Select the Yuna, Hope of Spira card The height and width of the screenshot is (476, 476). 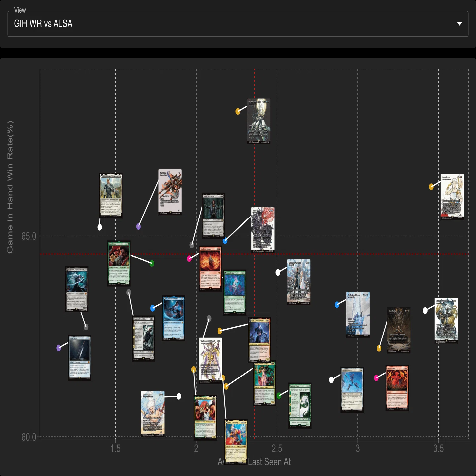[206, 417]
